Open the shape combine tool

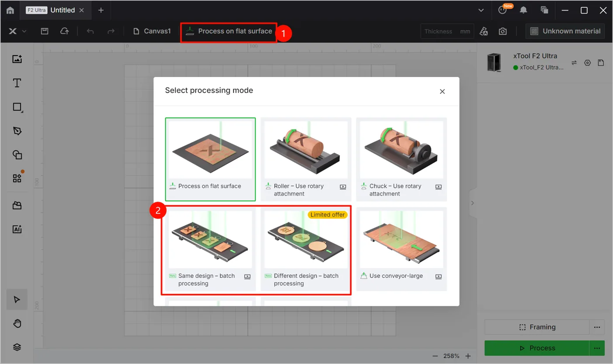tap(17, 155)
